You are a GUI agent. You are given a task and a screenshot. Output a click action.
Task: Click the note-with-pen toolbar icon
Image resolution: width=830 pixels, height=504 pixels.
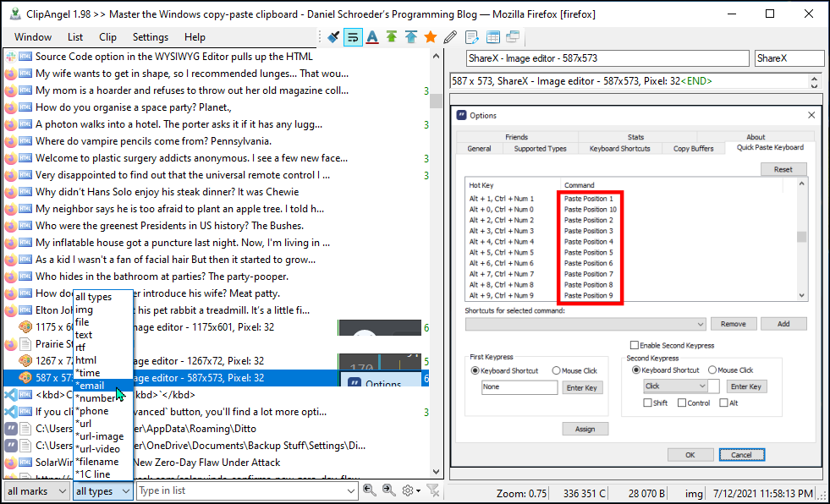471,37
